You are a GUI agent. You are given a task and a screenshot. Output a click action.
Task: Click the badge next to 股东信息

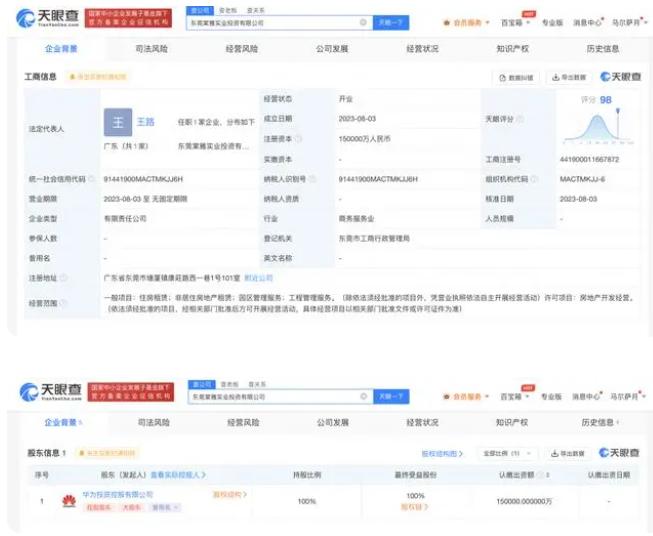click(x=107, y=453)
